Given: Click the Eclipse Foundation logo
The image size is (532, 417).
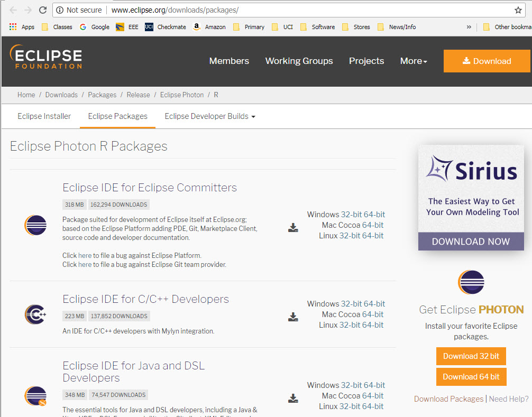Looking at the screenshot, I should coord(46,57).
